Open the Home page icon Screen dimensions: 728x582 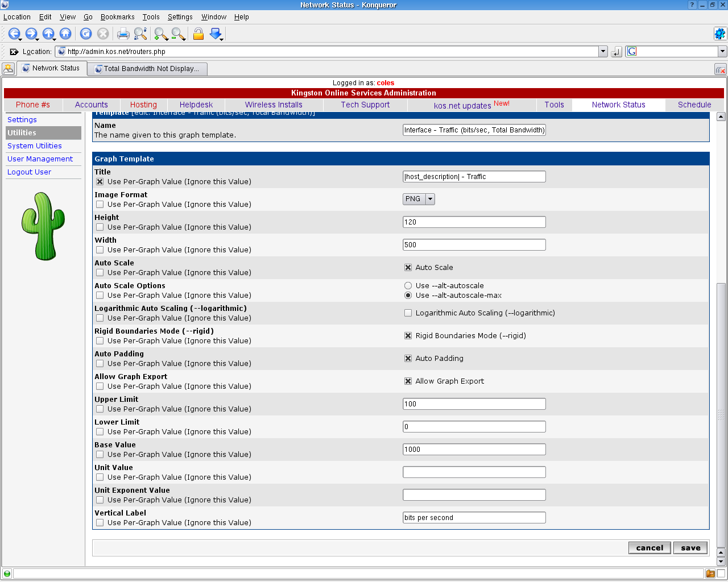[x=65, y=34]
